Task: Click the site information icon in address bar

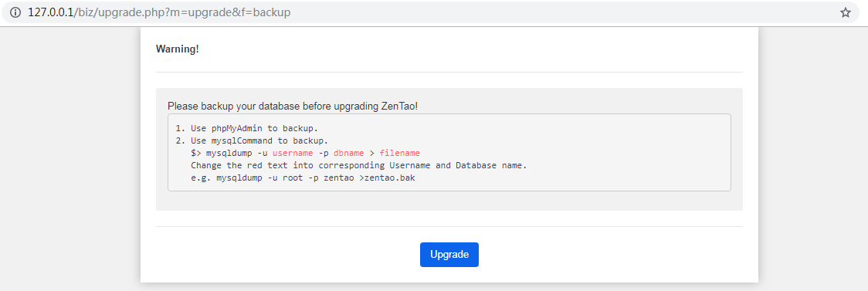Action: [15, 12]
